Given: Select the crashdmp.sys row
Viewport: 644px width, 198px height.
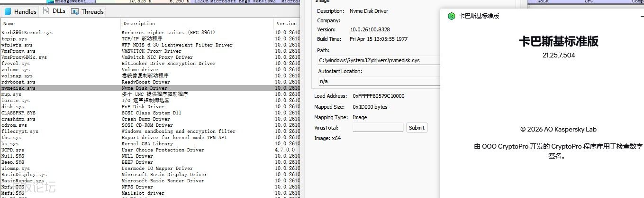Looking at the screenshot, I should click(150, 119).
